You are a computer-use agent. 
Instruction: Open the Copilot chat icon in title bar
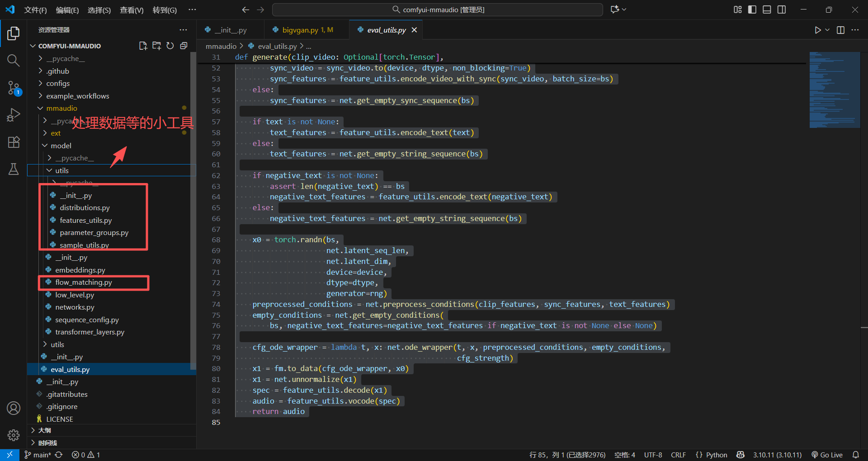(615, 9)
